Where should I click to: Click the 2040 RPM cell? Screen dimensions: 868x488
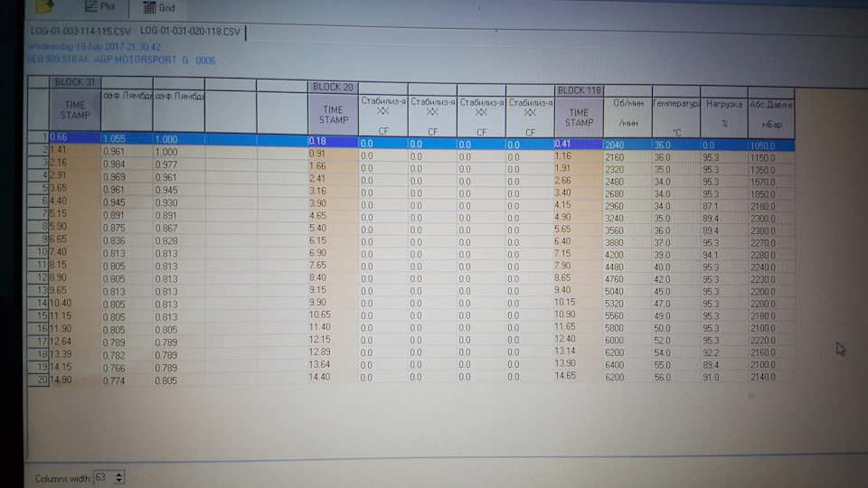[627, 145]
